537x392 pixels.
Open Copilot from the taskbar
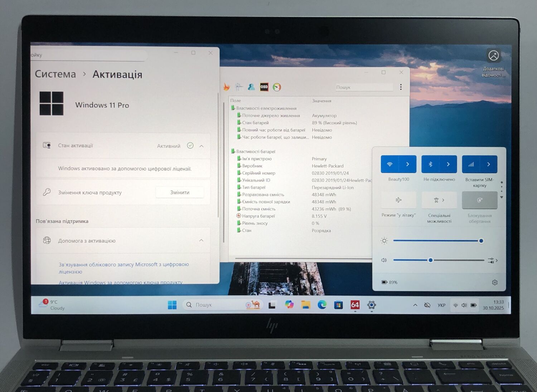[289, 305]
